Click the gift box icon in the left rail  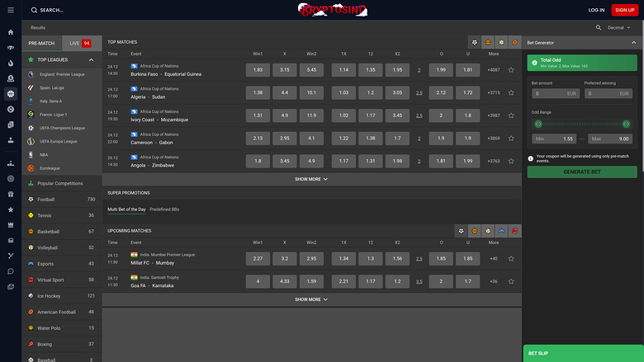(11, 194)
